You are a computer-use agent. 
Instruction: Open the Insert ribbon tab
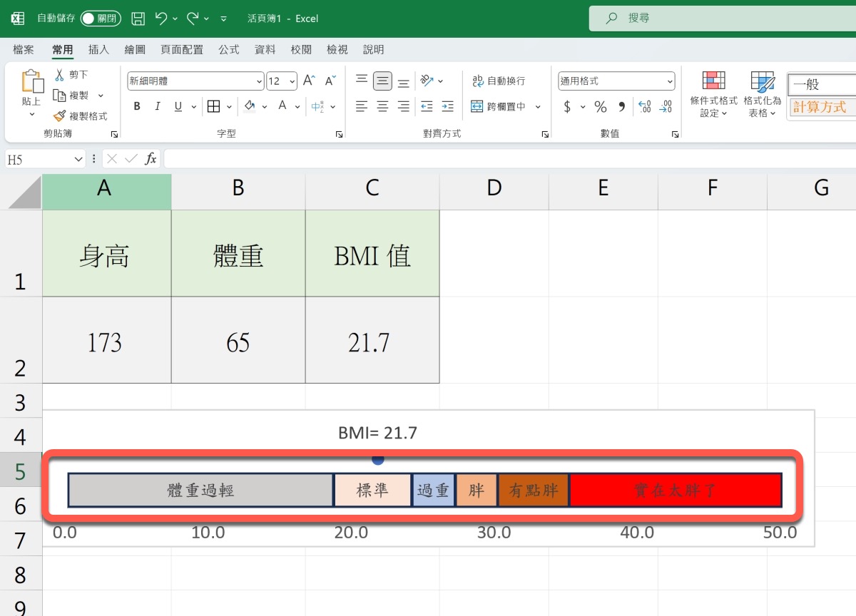tap(98, 49)
